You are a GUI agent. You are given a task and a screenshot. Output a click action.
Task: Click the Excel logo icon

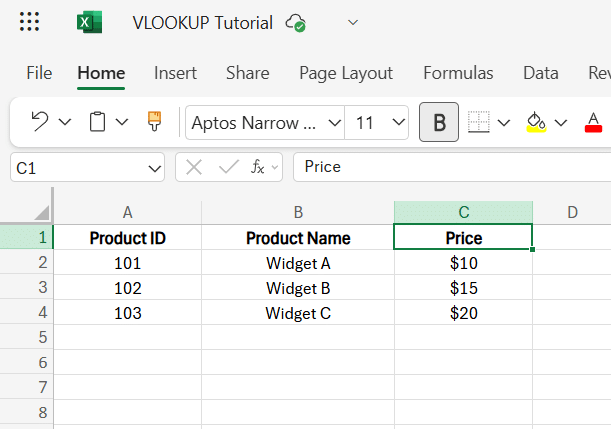coord(89,22)
